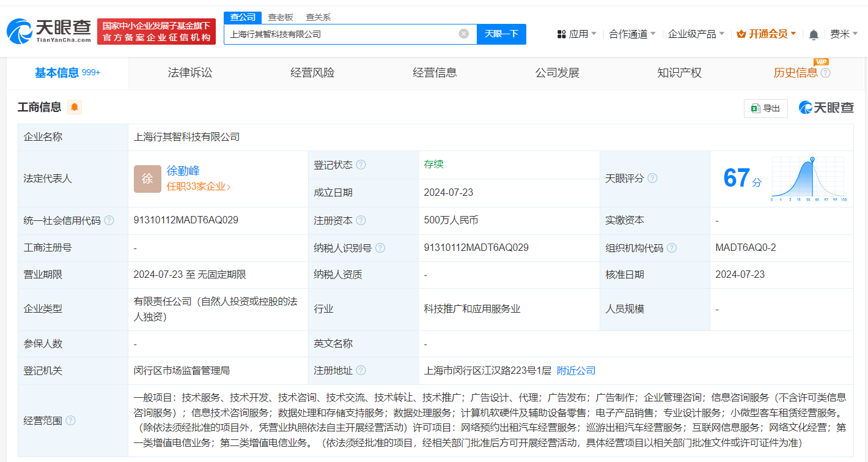The width and height of the screenshot is (868, 462).
Task: Click the help icon beside 经营范围
Action: 71,421
